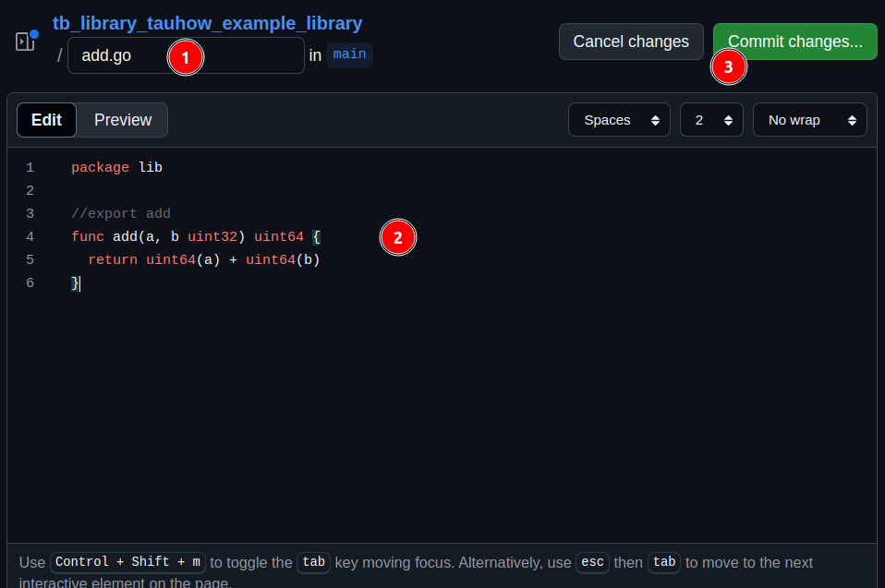
Task: Open the No wrap line mode dropdown
Action: pos(809,120)
